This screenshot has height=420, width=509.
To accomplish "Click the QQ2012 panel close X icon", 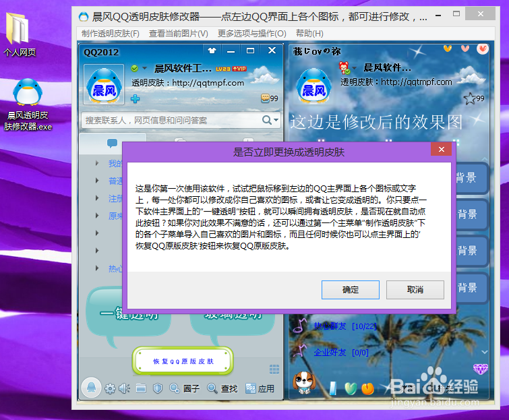I will (x=272, y=51).
